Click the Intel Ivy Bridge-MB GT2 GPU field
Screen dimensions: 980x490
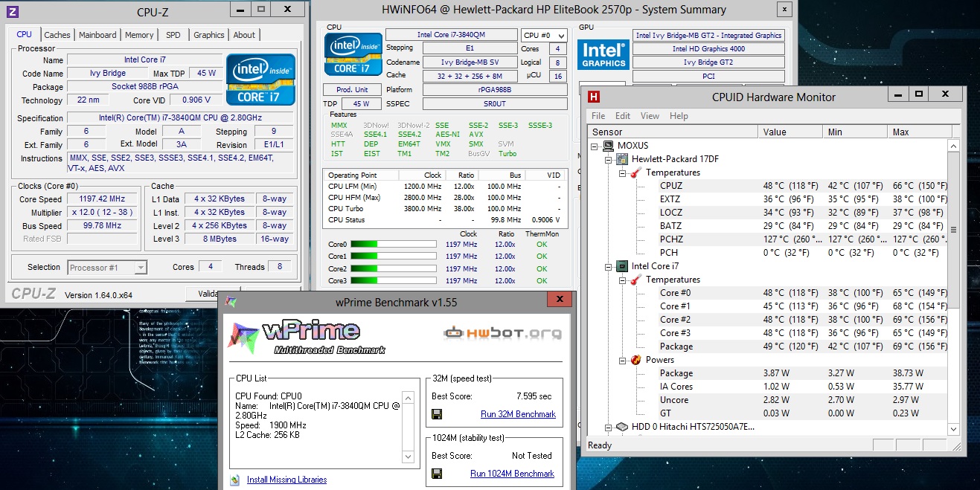point(708,35)
